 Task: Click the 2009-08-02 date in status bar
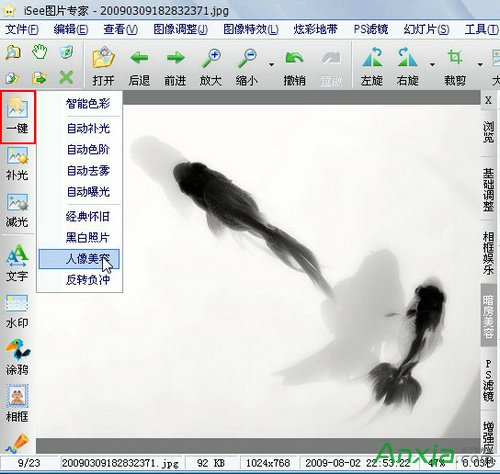[x=333, y=463]
